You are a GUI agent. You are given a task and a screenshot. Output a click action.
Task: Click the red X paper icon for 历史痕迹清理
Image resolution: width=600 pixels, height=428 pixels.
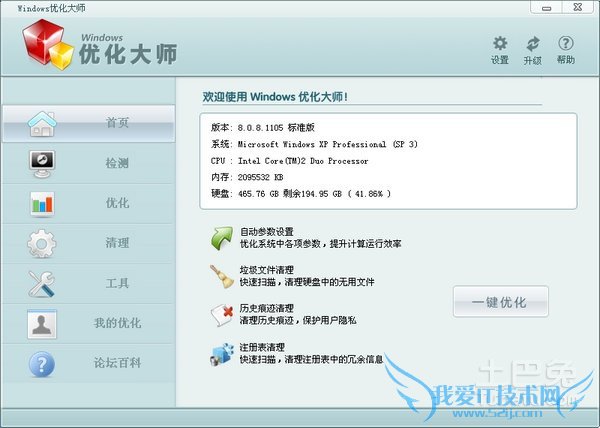pos(222,315)
